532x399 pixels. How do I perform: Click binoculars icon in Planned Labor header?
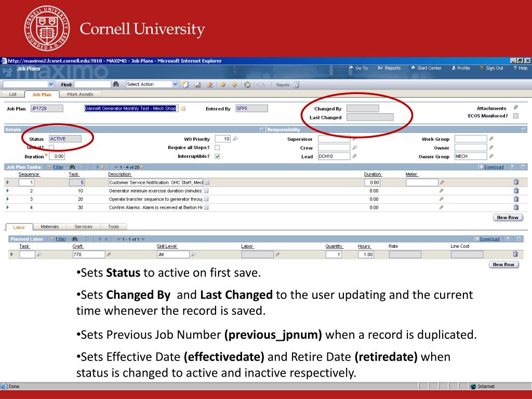click(x=75, y=239)
